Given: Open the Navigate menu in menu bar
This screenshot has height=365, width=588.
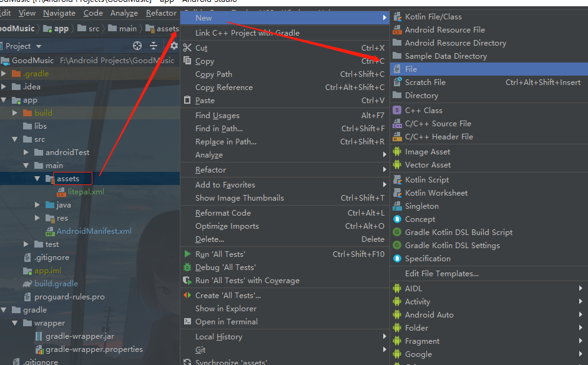Looking at the screenshot, I should pyautogui.click(x=59, y=13).
